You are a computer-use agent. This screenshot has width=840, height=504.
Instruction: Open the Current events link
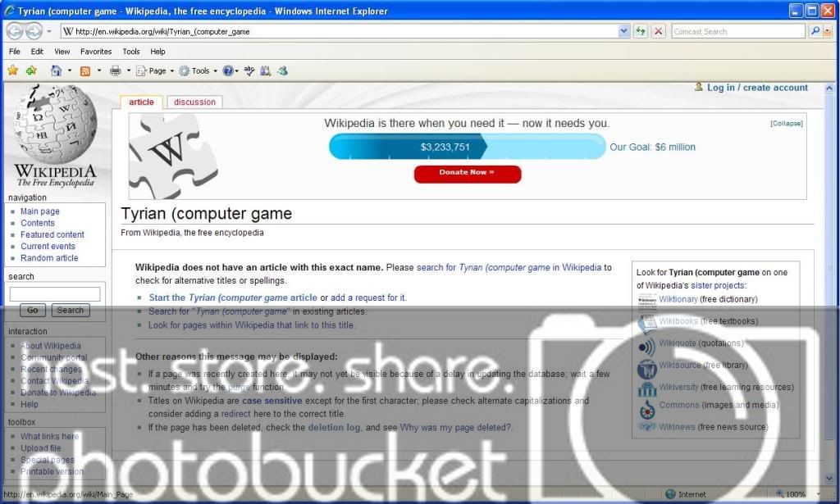(x=48, y=246)
